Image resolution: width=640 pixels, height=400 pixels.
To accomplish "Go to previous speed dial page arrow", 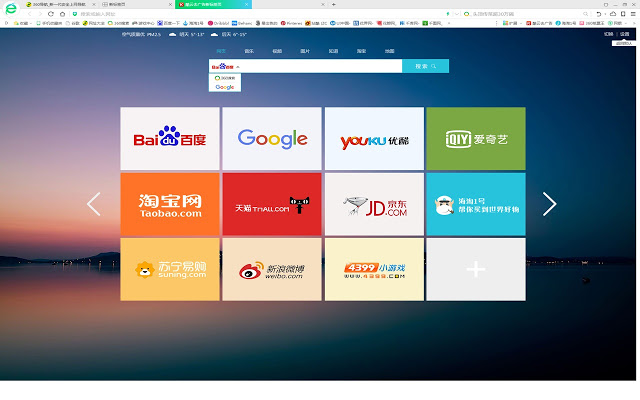I will click(94, 204).
